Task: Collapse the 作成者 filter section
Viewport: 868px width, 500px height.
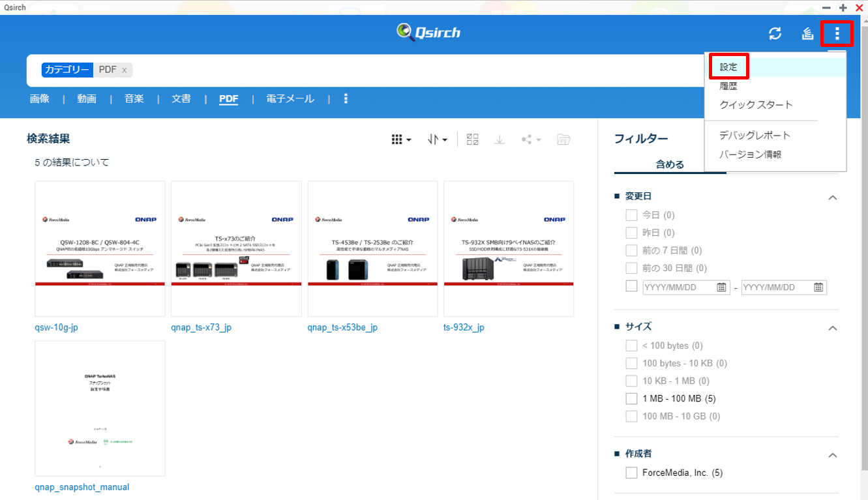Action: (832, 455)
